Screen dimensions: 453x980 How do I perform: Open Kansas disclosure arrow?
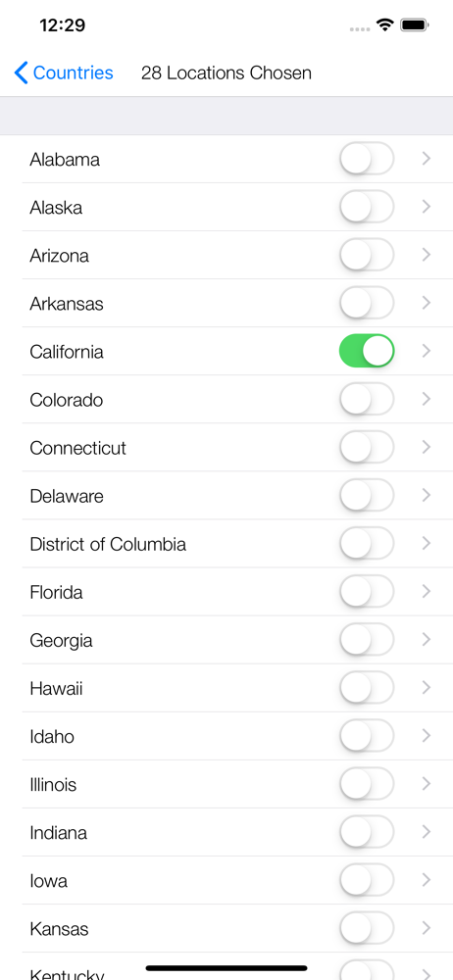(x=427, y=928)
